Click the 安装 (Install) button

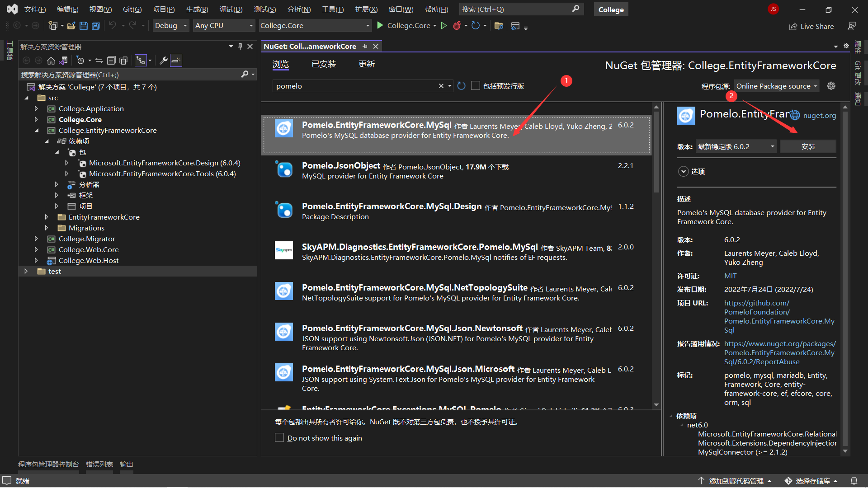pos(808,146)
